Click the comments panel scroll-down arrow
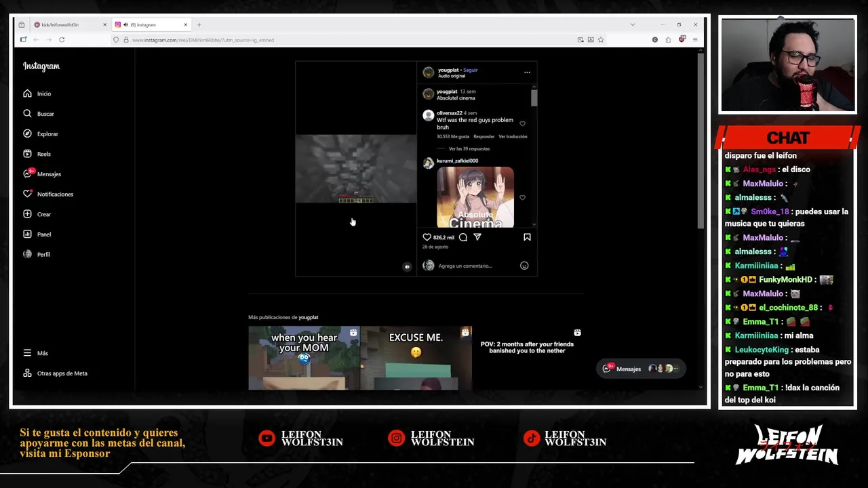868x488 pixels. (534, 224)
